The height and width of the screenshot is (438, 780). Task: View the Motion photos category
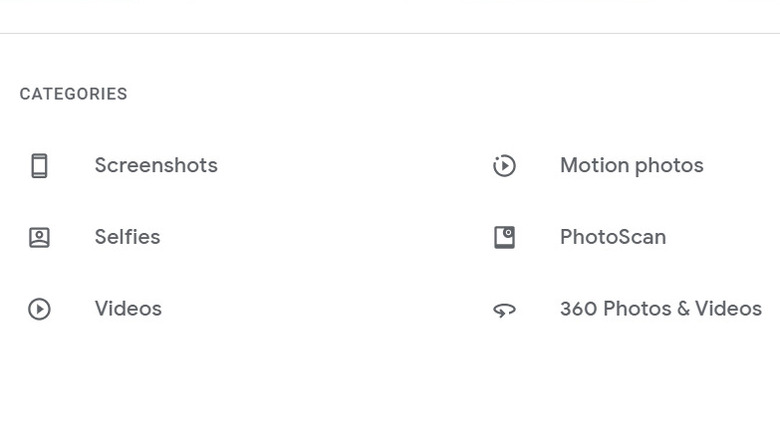pyautogui.click(x=631, y=166)
